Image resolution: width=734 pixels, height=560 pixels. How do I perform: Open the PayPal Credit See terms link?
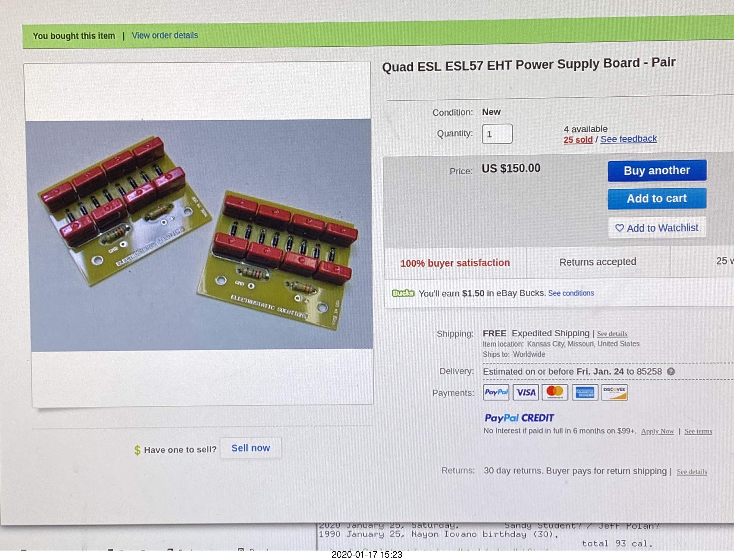(698, 431)
